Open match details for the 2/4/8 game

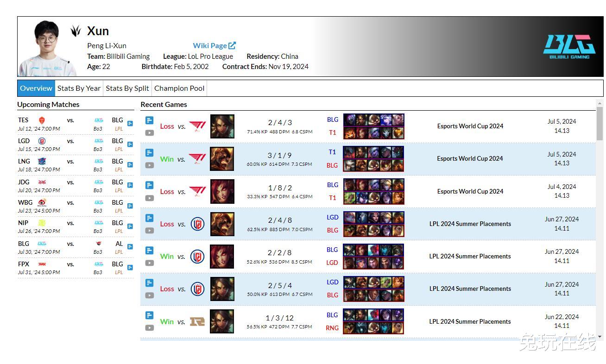[x=149, y=218]
